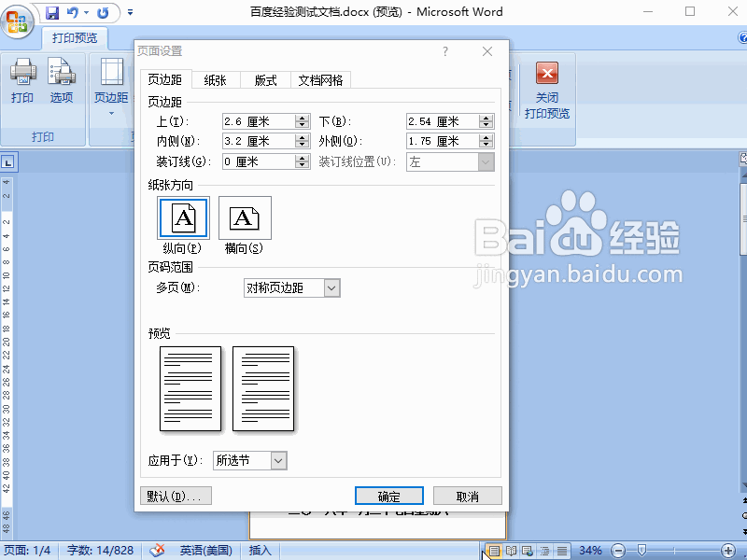
Task: Click the Office button logo
Action: (x=19, y=19)
